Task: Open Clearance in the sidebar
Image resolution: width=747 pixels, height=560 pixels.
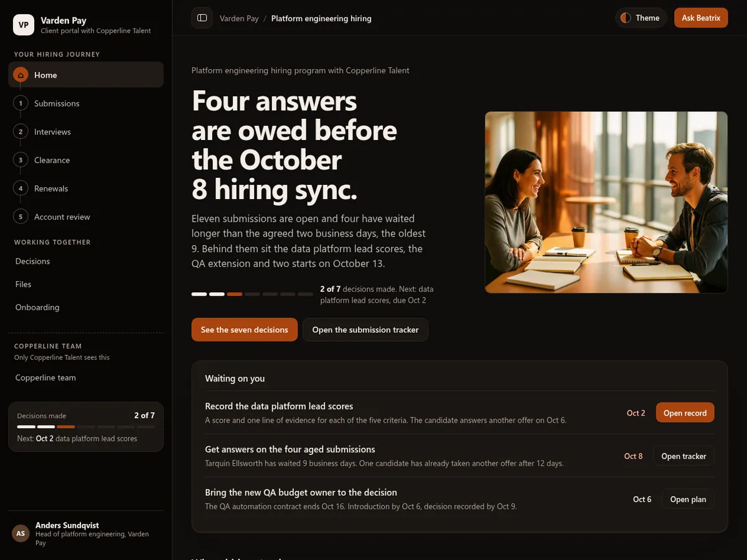Action: tap(86, 160)
